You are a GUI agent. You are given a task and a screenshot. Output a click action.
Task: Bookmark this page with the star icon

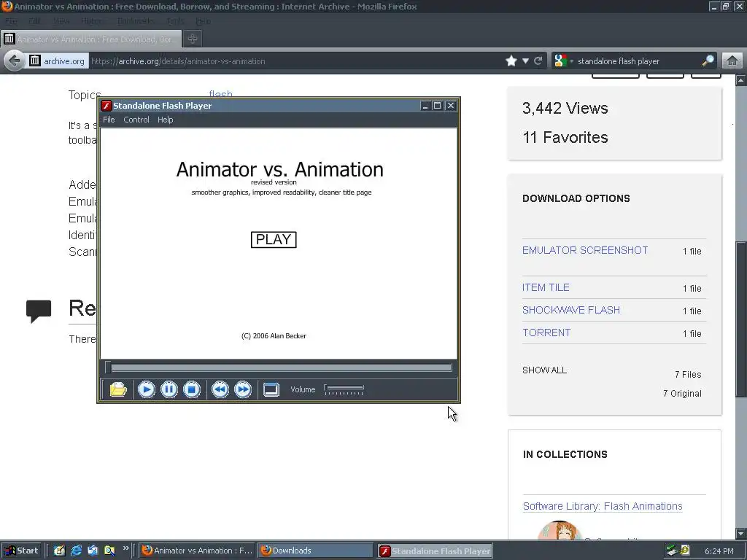pyautogui.click(x=511, y=61)
